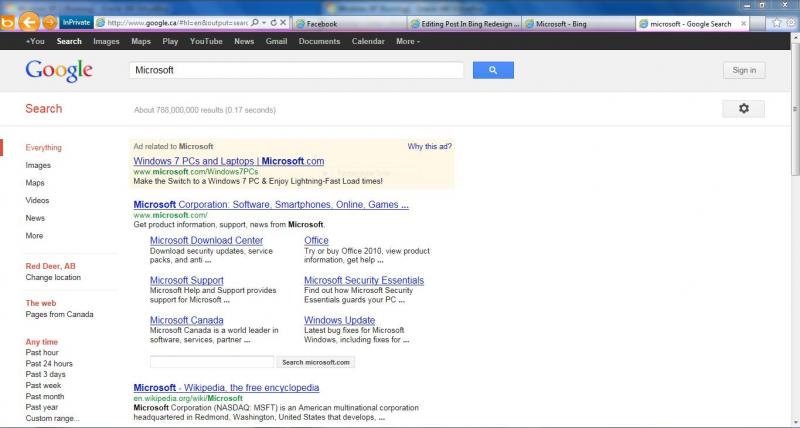Image resolution: width=800 pixels, height=428 pixels.
Task: Expand More in the left sidebar
Action: (34, 236)
